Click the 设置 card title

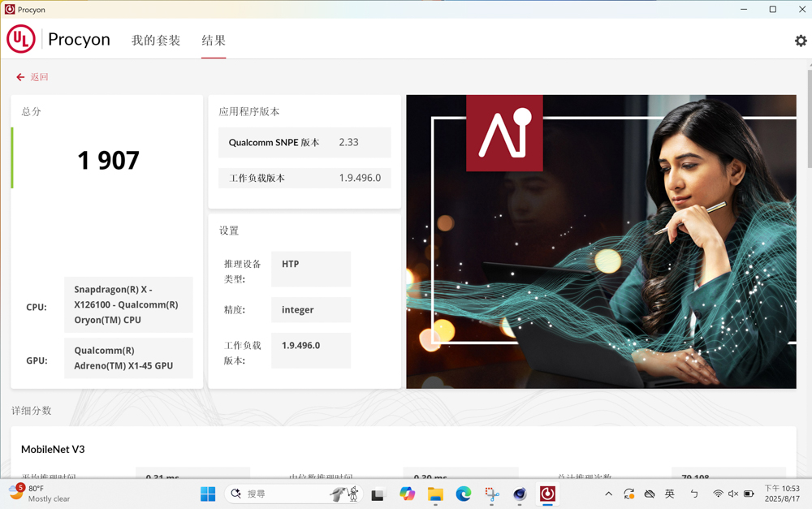pyautogui.click(x=229, y=231)
